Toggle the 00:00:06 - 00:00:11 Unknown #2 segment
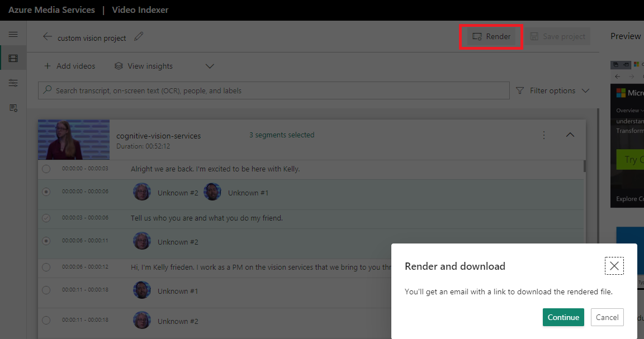Image resolution: width=644 pixels, height=339 pixels. pos(46,241)
